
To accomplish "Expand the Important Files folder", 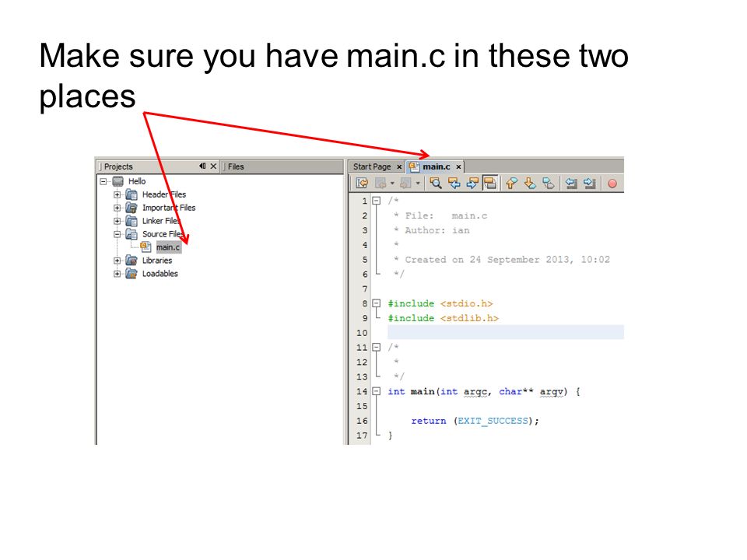I will coord(117,208).
